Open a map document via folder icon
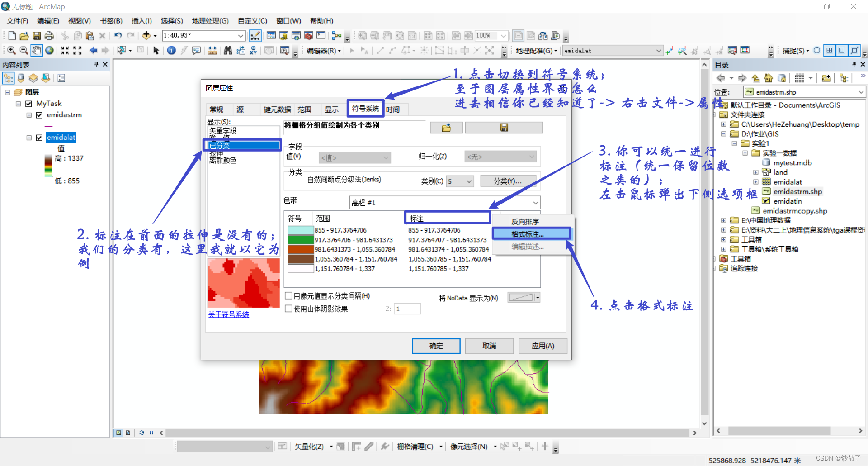868x466 pixels. point(24,36)
